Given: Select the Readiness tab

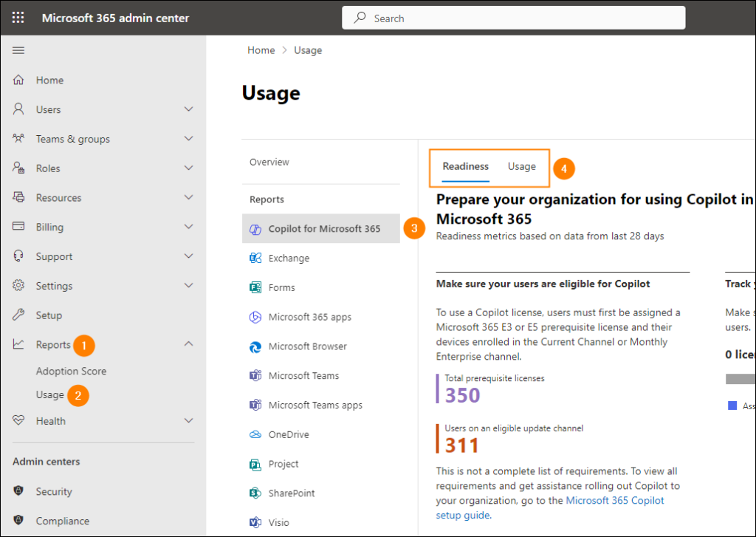Looking at the screenshot, I should [465, 167].
